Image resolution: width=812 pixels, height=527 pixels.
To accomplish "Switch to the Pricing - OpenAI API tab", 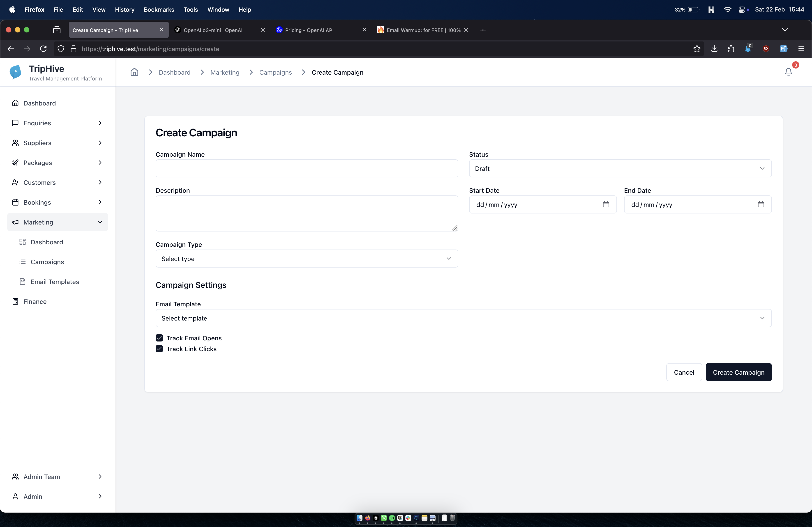I will 321,30.
